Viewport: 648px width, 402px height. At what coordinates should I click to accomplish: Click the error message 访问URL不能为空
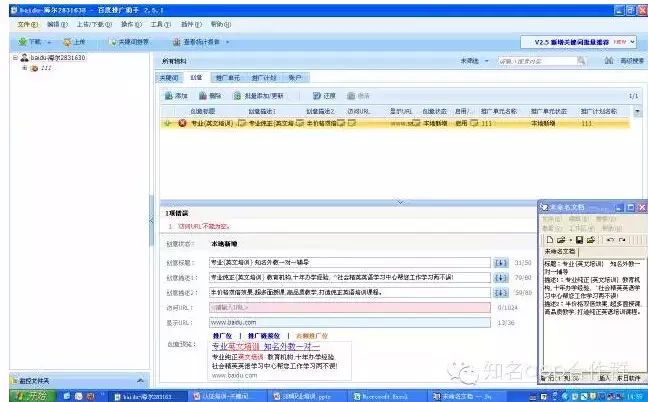(204, 226)
